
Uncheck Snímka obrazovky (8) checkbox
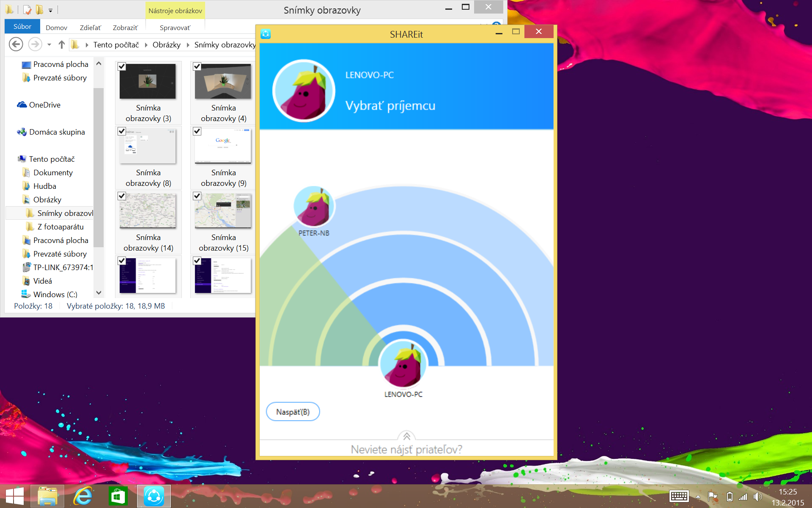[x=122, y=131]
